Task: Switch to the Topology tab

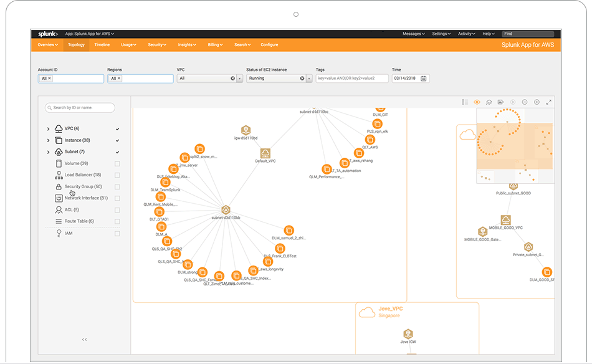Action: (76, 44)
